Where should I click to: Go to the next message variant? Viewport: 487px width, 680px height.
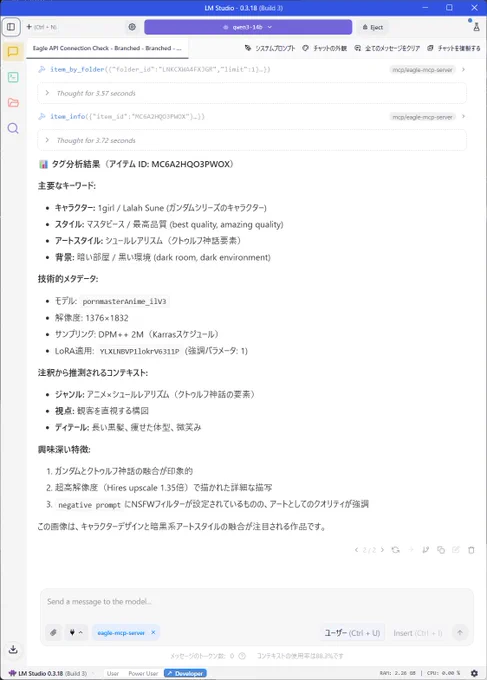(382, 549)
